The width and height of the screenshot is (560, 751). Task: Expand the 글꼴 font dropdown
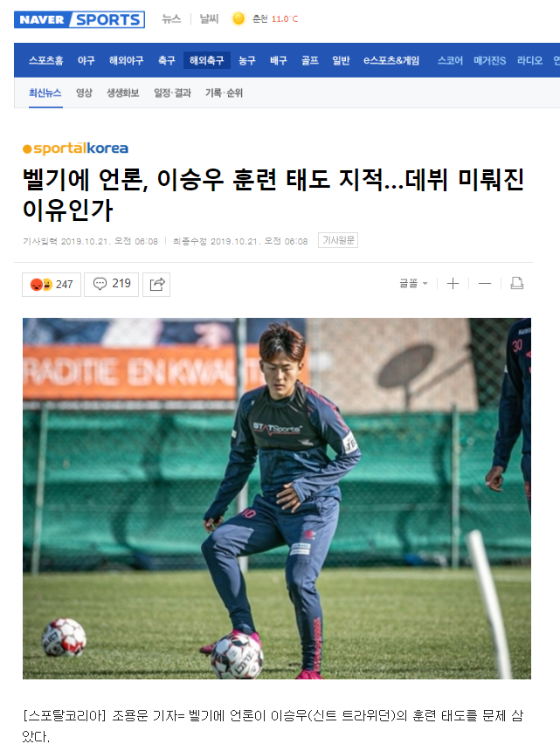[x=413, y=284]
